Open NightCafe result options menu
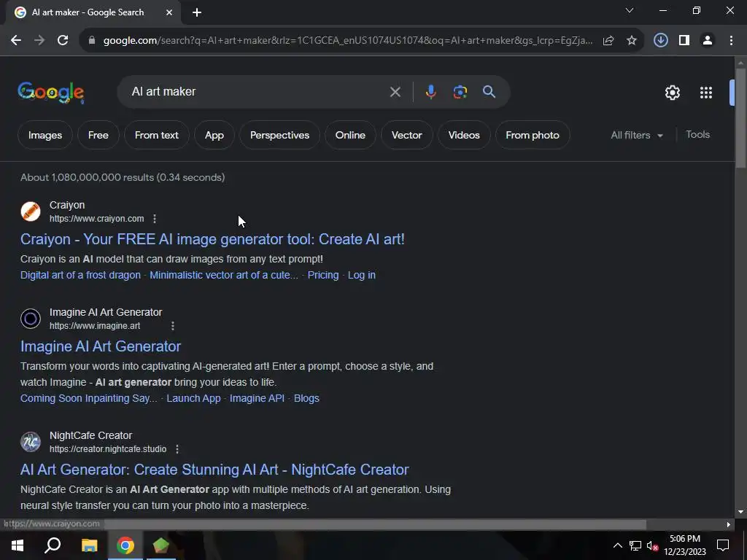The width and height of the screenshot is (747, 560). point(177,449)
